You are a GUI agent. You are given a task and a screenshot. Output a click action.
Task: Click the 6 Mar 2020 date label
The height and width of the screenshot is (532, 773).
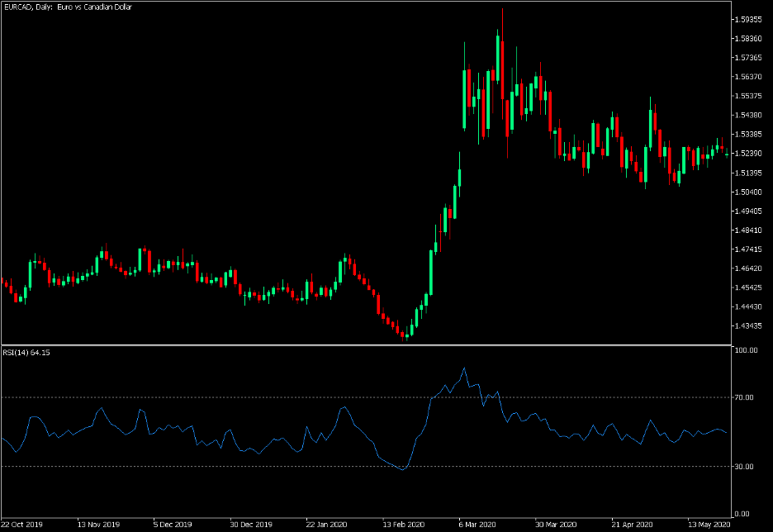[x=480, y=525]
